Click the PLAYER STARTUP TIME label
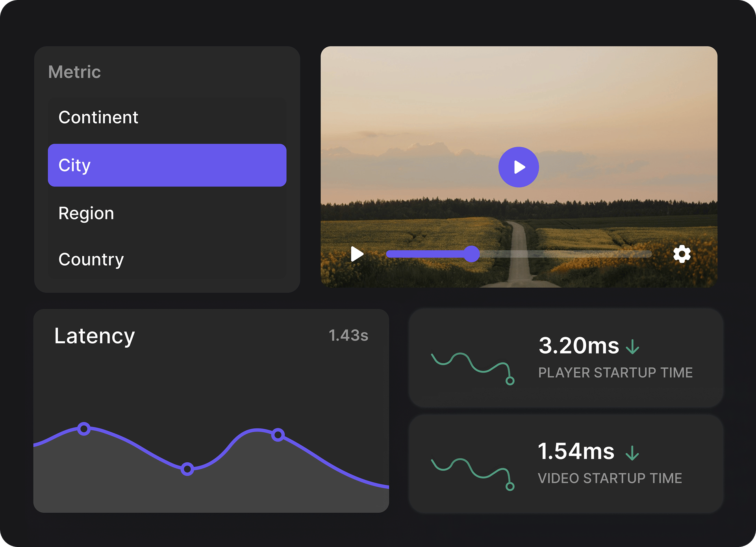Image resolution: width=756 pixels, height=547 pixels. pos(615,373)
